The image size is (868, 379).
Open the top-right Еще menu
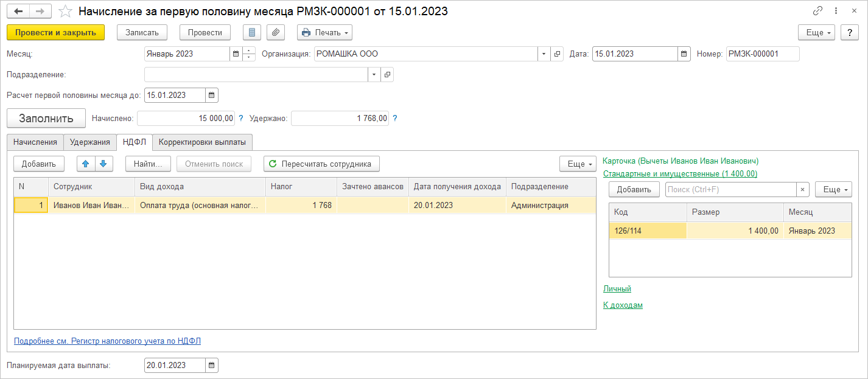tap(816, 32)
